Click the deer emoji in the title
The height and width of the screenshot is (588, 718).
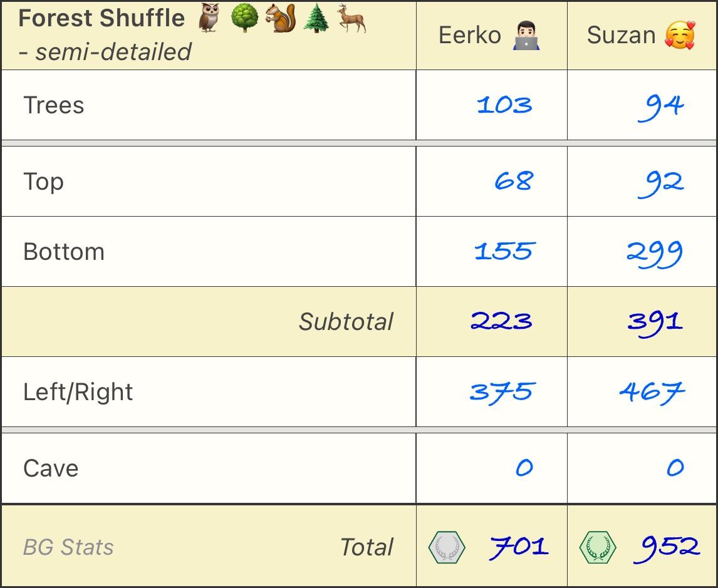(x=351, y=19)
